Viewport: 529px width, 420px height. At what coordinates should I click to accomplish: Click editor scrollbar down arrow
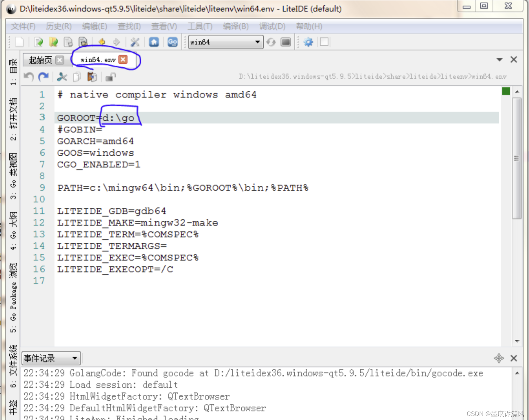click(517, 341)
